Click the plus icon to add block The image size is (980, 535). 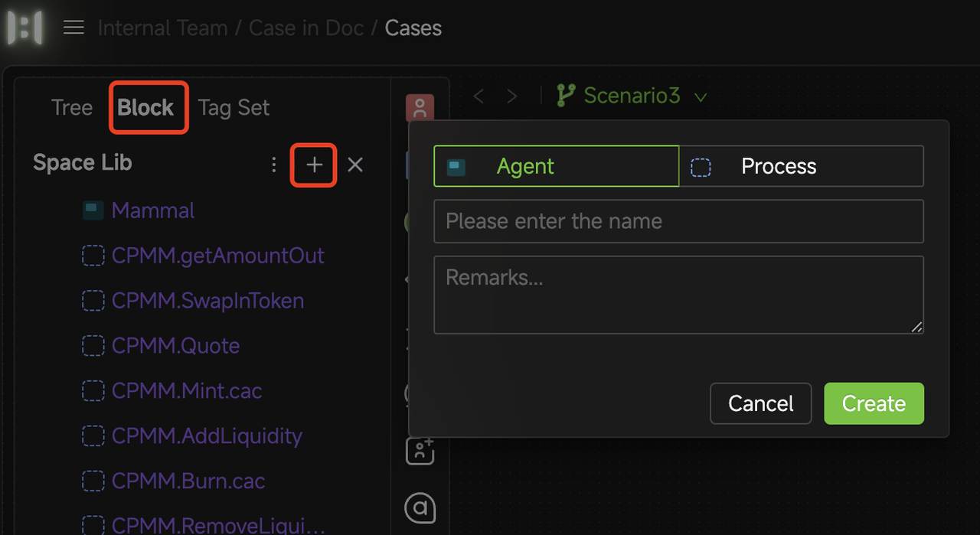(314, 165)
